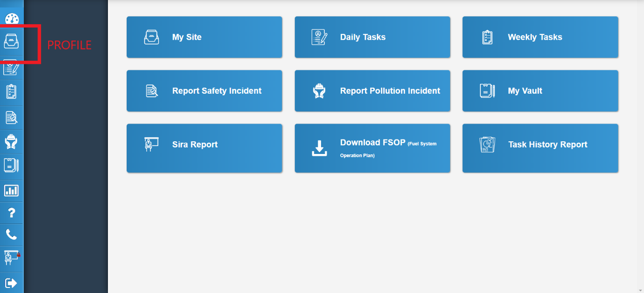Click the Sira Report tile

204,148
